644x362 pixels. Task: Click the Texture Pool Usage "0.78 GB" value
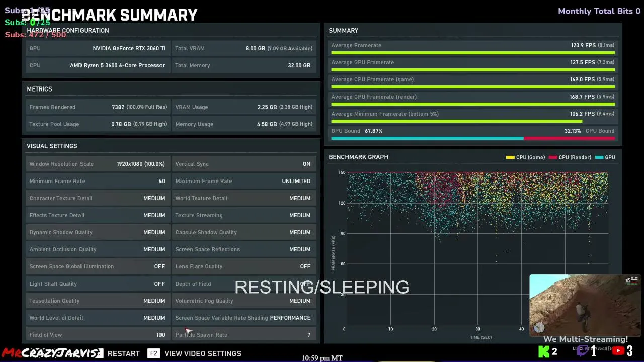click(121, 124)
